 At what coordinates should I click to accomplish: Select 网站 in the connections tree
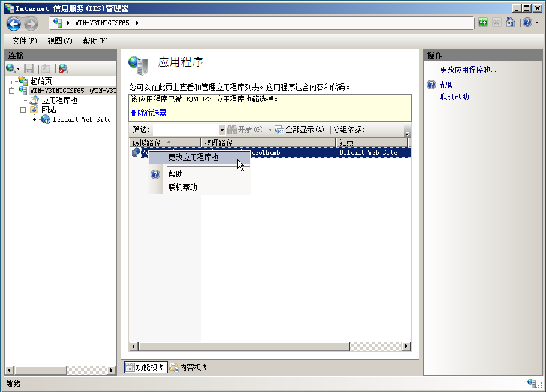tap(49, 110)
